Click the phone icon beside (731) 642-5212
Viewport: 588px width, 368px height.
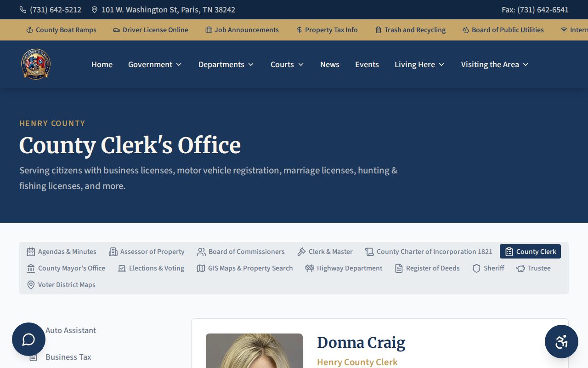coord(23,10)
